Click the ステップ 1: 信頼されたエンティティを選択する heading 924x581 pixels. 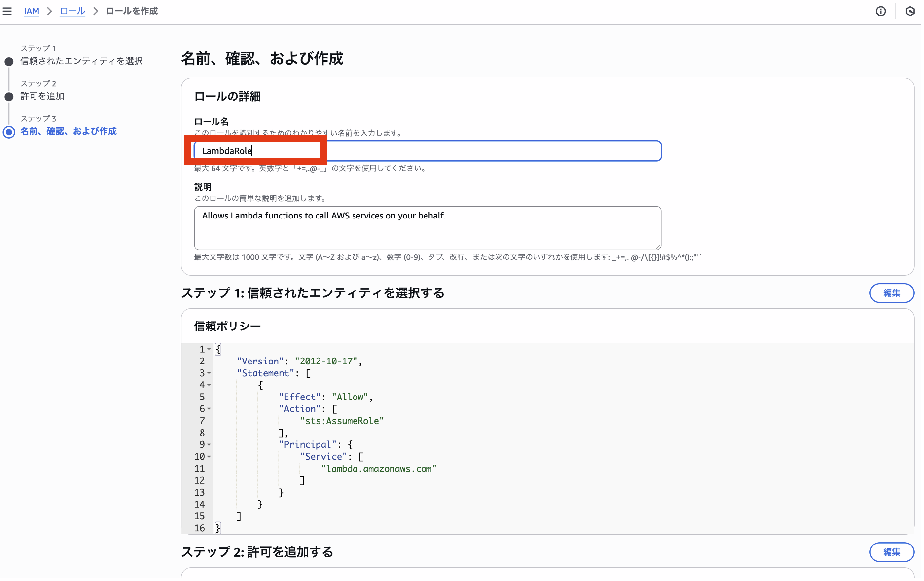pos(313,293)
